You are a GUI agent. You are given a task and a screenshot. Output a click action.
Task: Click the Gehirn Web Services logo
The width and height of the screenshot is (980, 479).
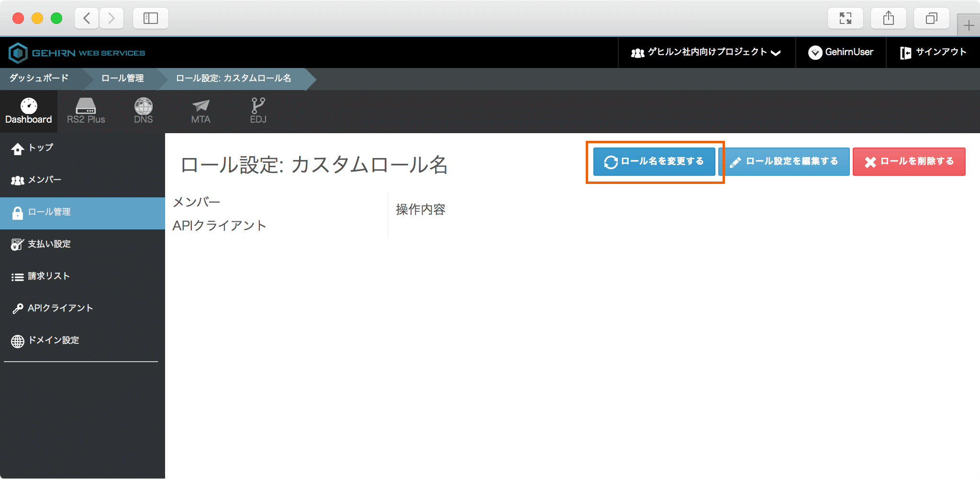(77, 53)
